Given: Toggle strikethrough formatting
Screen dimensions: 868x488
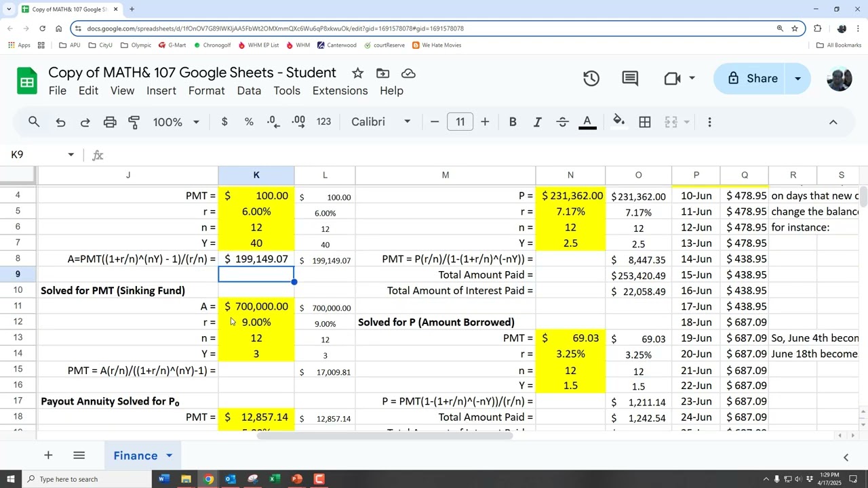Looking at the screenshot, I should coord(562,122).
